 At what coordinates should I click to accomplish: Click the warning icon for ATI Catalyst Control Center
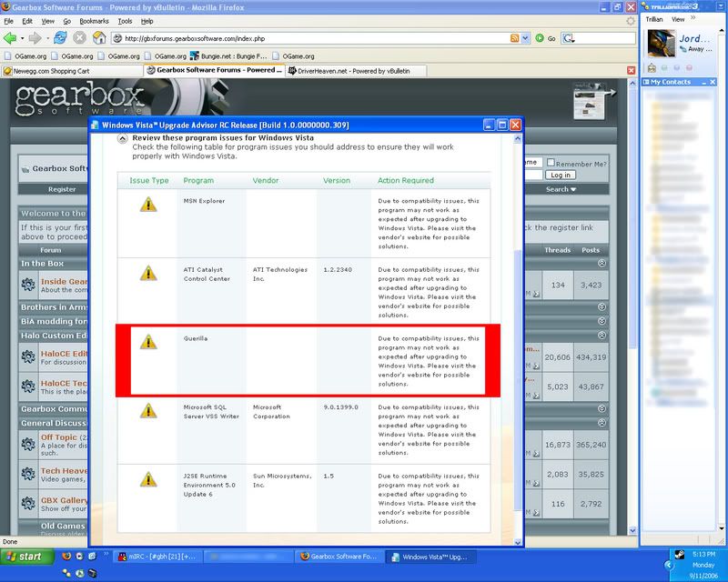[x=148, y=273]
